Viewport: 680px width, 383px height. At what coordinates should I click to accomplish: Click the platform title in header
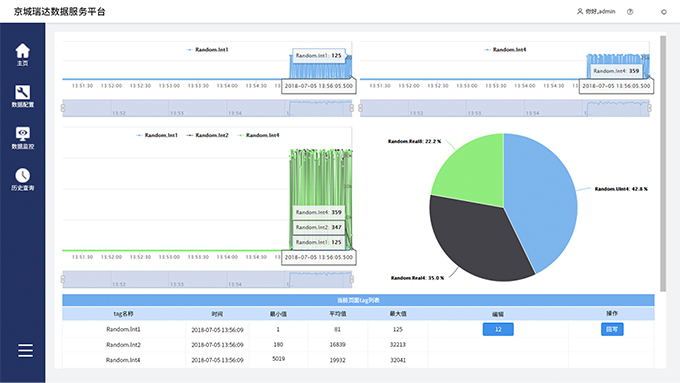[x=59, y=12]
